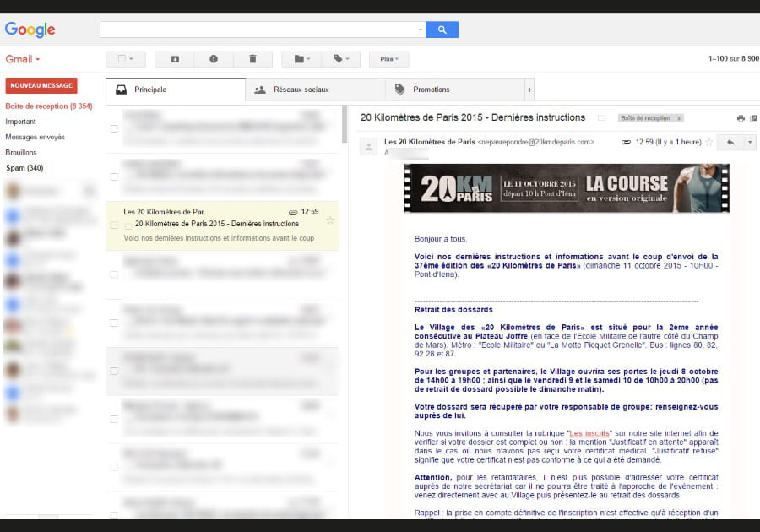Click the Principale tab inbox icon
The height and width of the screenshot is (532, 760).
click(x=121, y=90)
